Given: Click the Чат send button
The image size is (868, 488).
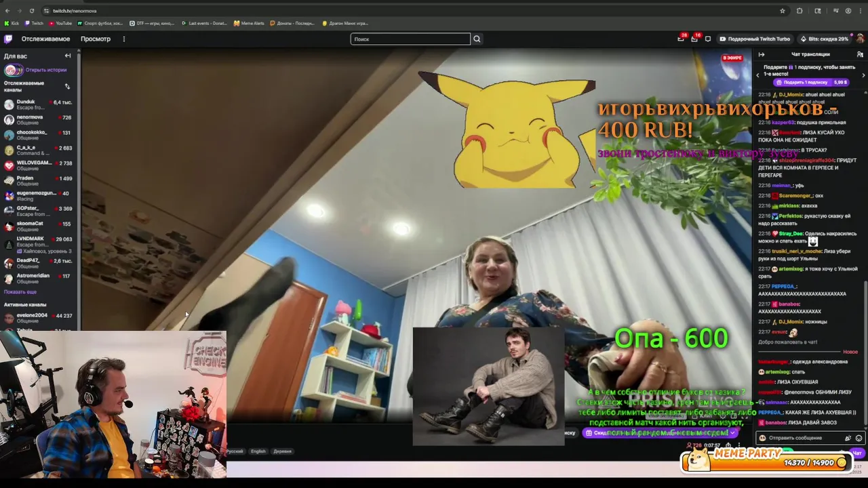Looking at the screenshot, I should (857, 453).
